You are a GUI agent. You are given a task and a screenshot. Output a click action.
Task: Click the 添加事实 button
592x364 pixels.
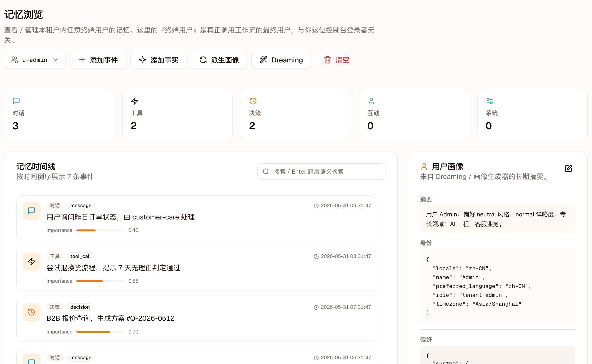(x=159, y=60)
